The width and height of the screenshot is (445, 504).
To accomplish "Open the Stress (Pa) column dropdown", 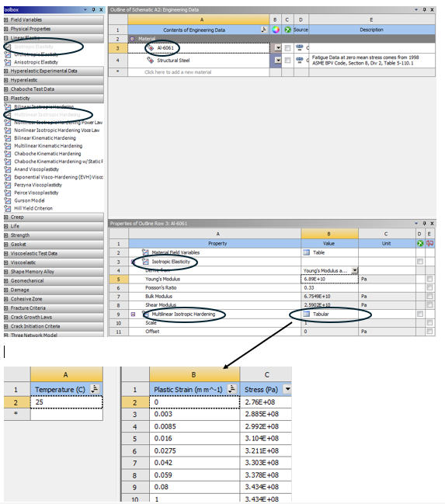I will tap(287, 389).
